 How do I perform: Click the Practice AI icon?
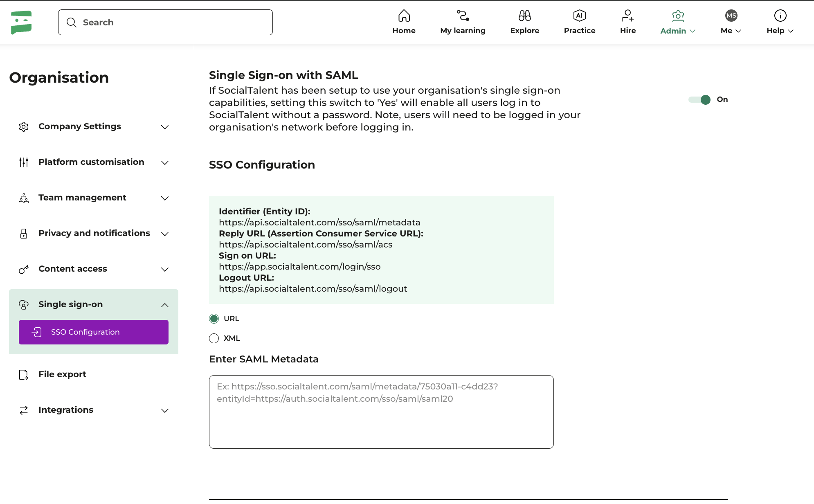click(x=579, y=16)
